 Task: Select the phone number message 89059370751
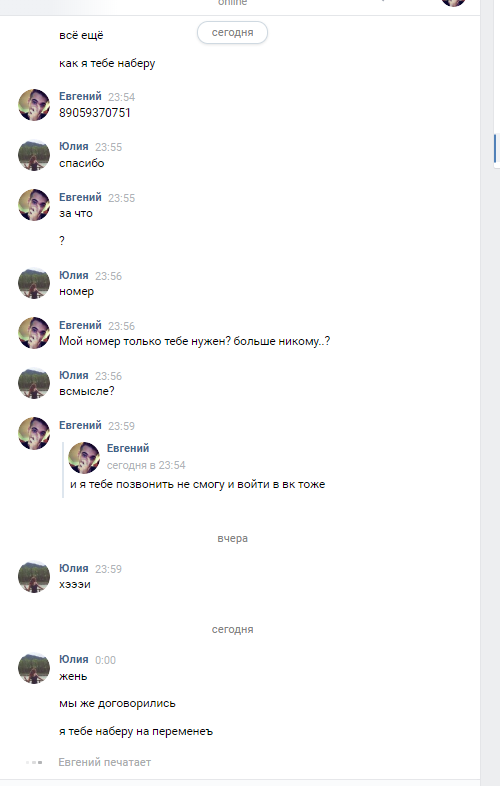coord(95,113)
